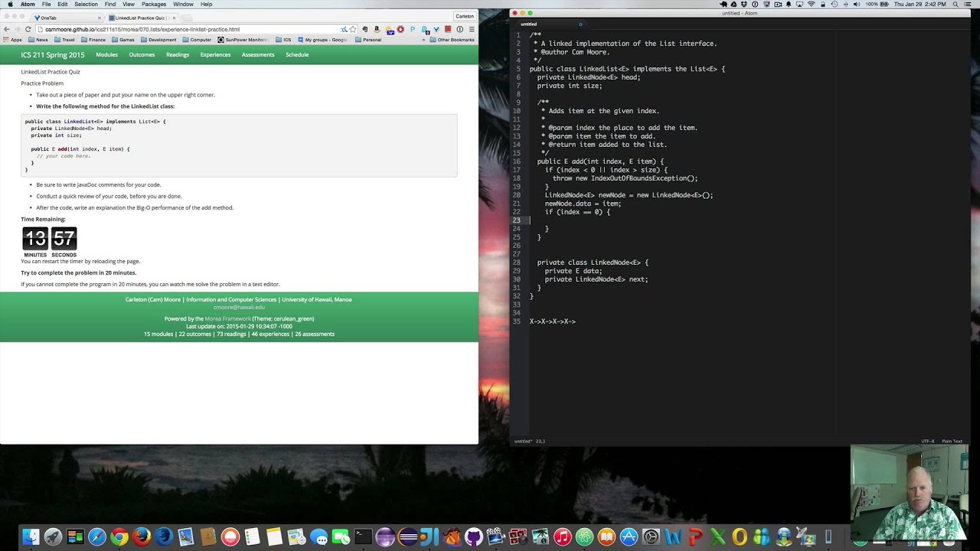Click the Modules link in the nav bar
The width and height of the screenshot is (980, 551).
click(106, 55)
